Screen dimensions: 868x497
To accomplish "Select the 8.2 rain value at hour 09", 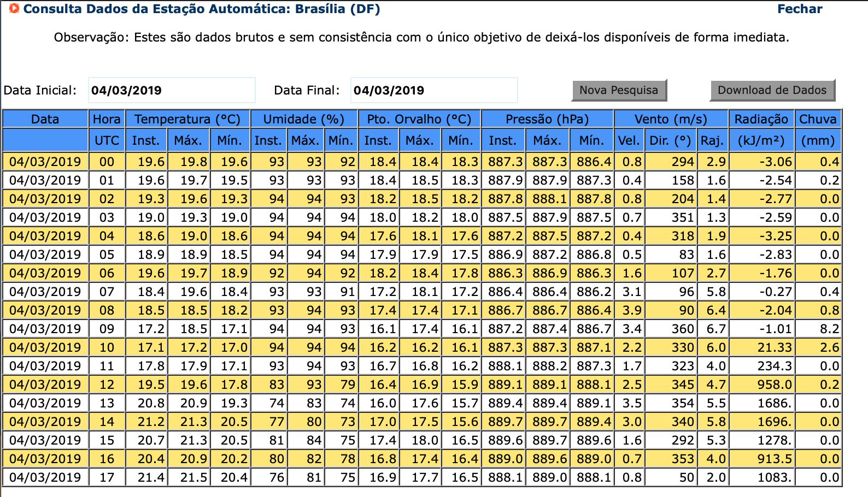I will (x=829, y=329).
